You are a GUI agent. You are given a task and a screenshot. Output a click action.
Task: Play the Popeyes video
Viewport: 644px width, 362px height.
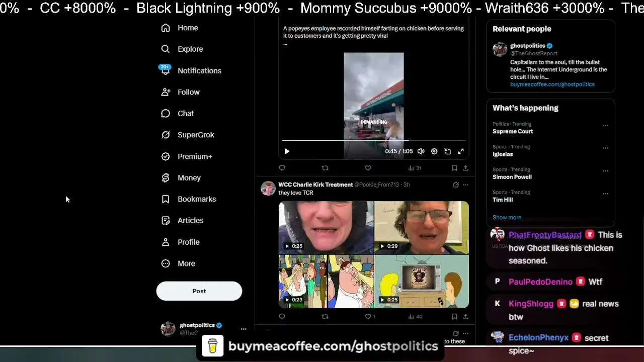(x=287, y=151)
